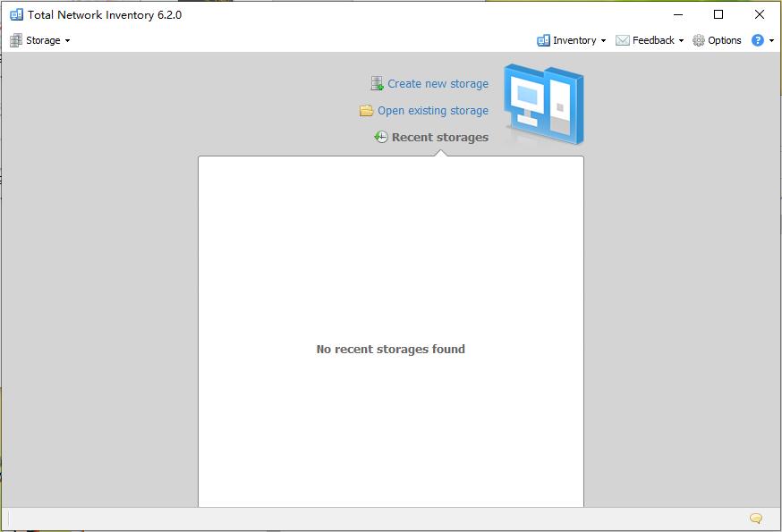Expand the Feedback dropdown arrow
This screenshot has width=782, height=532.
point(681,41)
